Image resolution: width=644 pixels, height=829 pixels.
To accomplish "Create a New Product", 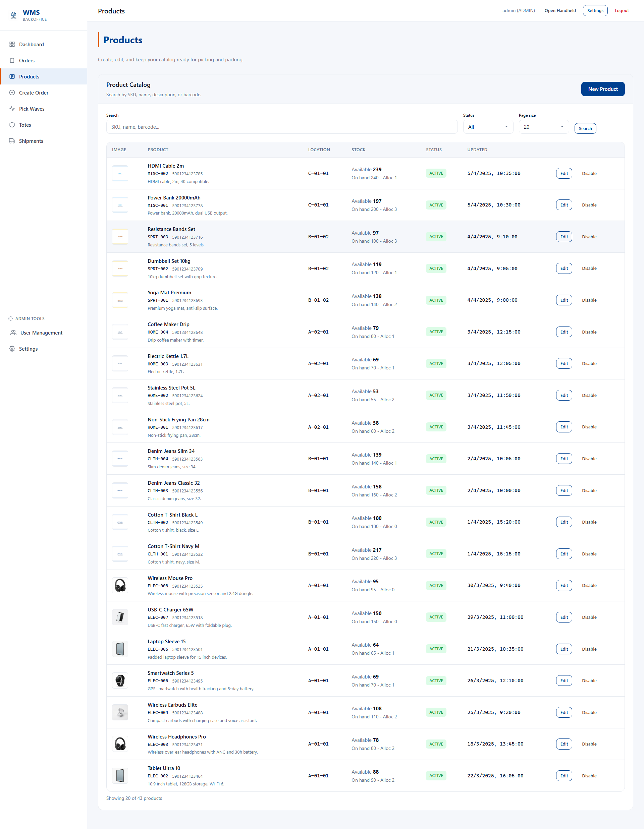I will pyautogui.click(x=603, y=89).
